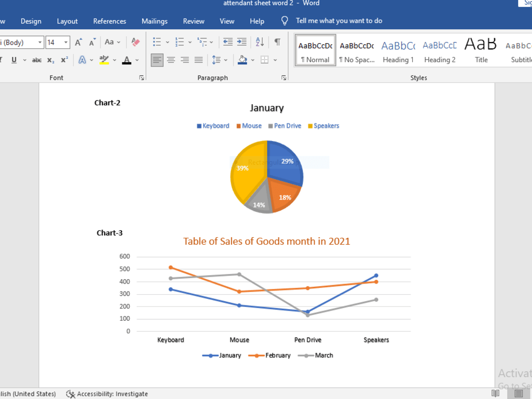Apply underline formatting
Image resolution: width=532 pixels, height=399 pixels.
click(14, 60)
